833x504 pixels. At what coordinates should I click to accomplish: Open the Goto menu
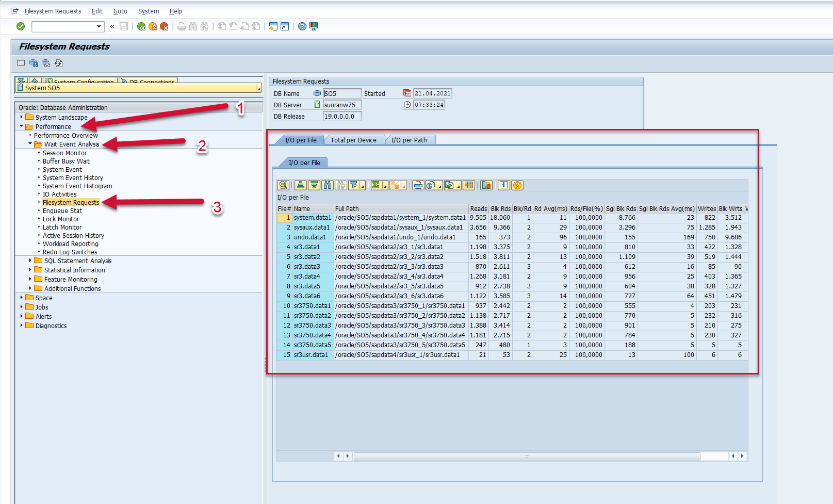120,11
